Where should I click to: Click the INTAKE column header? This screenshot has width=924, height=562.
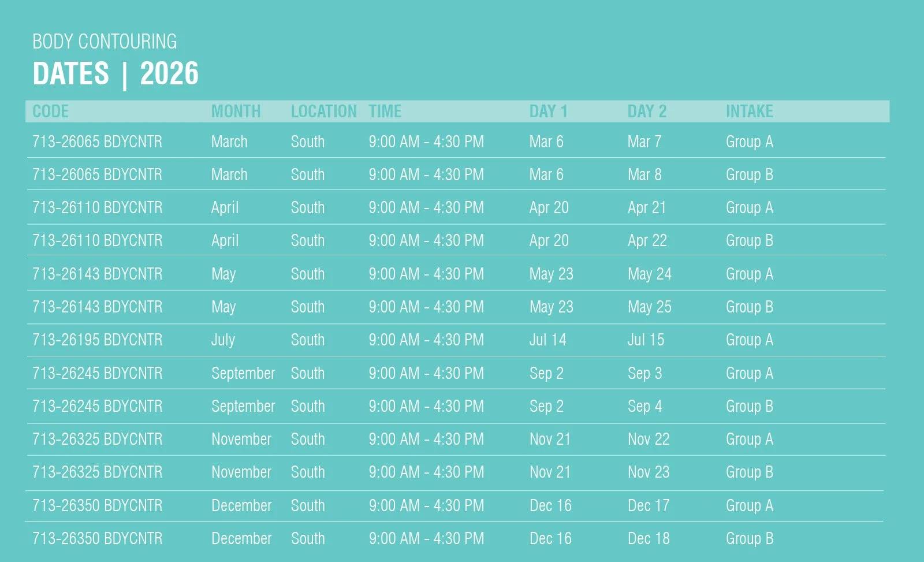[x=749, y=111]
